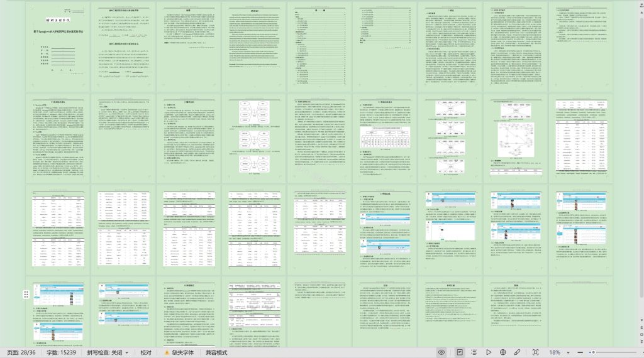Switch to outline view icon
The width and height of the screenshot is (644, 358).
(x=474, y=352)
